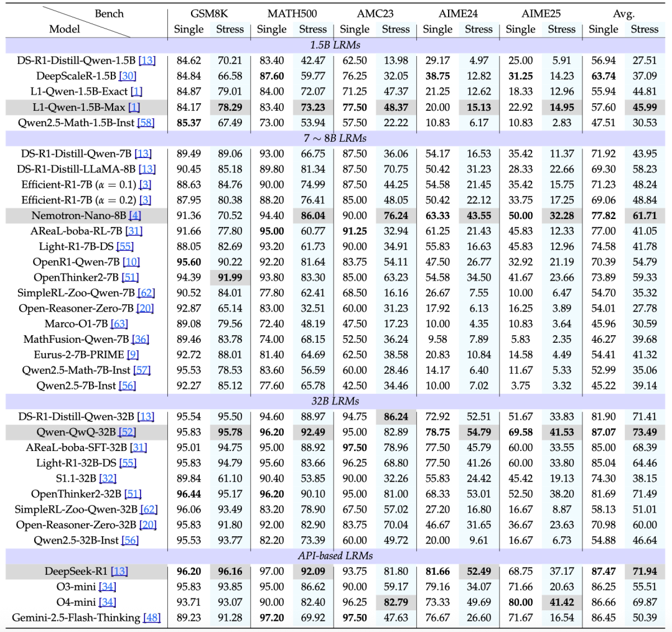Open citation [30] next to DeepScaleR-1.5B
672x632 pixels.
128,76
